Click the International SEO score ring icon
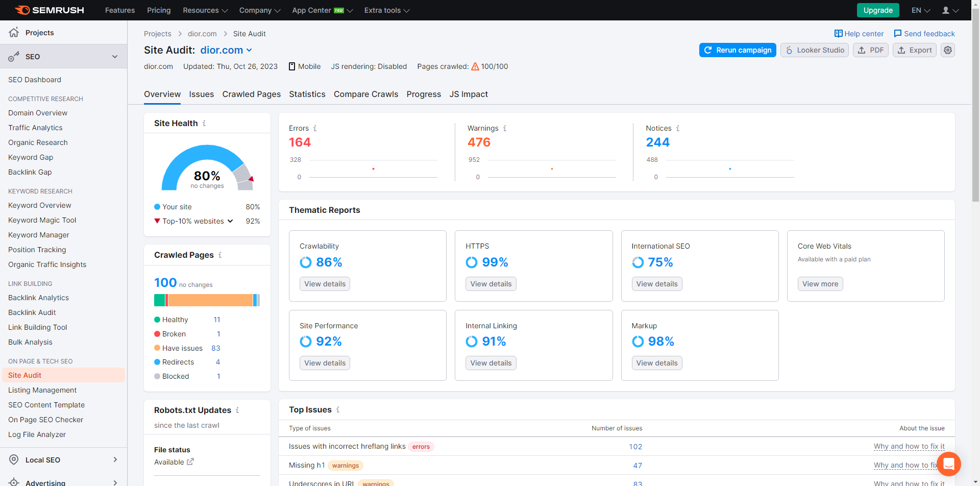980x486 pixels. 638,262
